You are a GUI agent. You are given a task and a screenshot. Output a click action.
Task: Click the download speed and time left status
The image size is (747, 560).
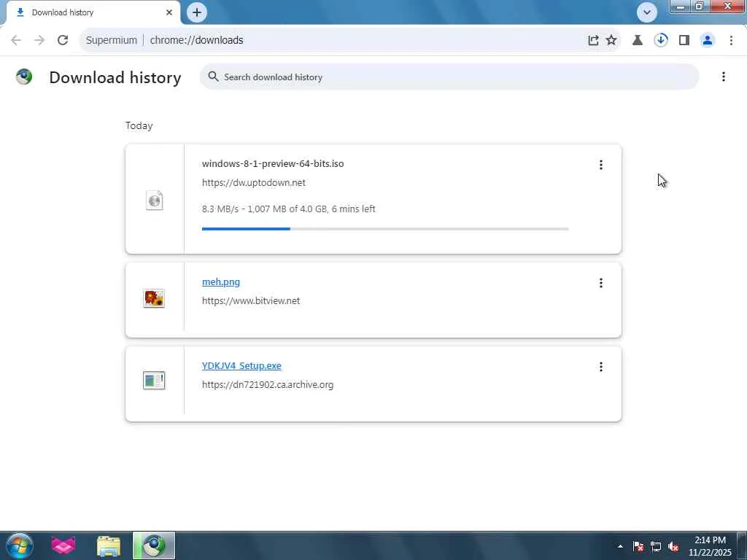289,209
